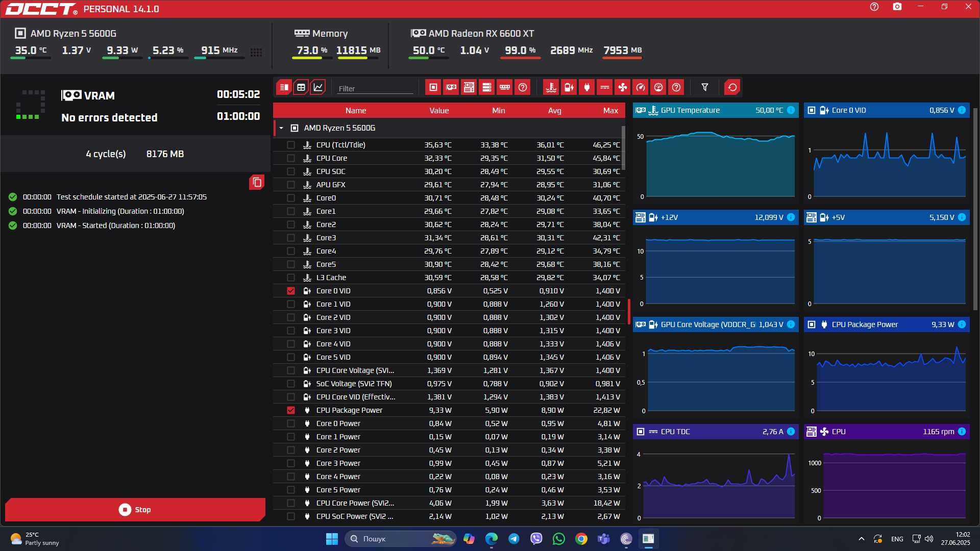Open the funnel filter options
This screenshot has height=551, width=980.
pyautogui.click(x=705, y=87)
